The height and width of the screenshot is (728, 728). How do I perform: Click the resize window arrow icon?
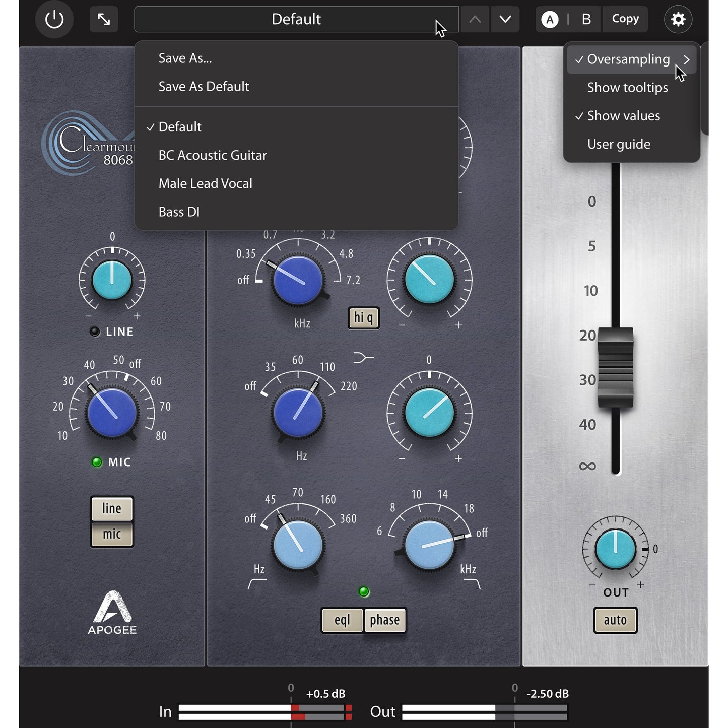pyautogui.click(x=104, y=20)
